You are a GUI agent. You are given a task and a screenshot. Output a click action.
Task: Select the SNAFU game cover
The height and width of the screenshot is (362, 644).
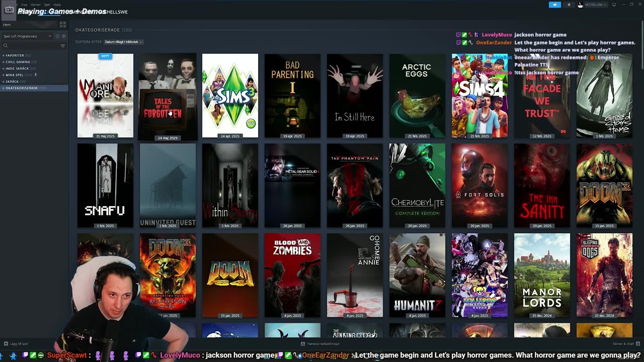(105, 186)
